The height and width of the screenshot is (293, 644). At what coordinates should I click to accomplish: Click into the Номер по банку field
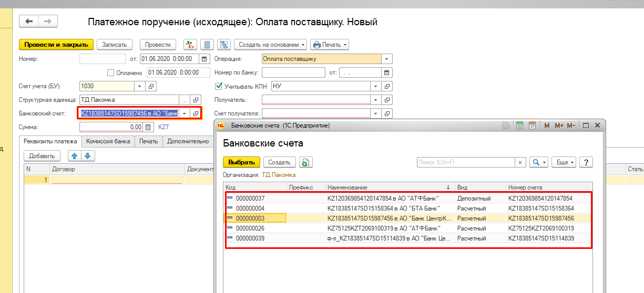(293, 72)
